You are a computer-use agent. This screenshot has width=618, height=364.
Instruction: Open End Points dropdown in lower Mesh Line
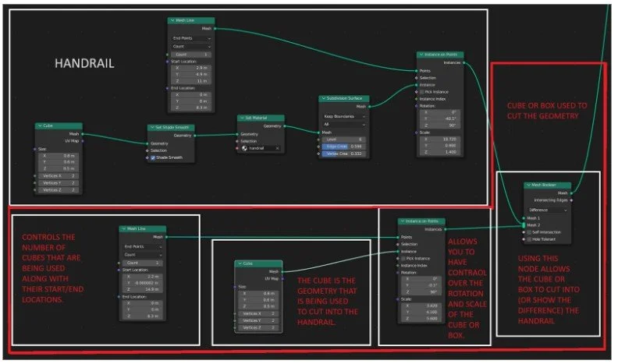pos(143,247)
